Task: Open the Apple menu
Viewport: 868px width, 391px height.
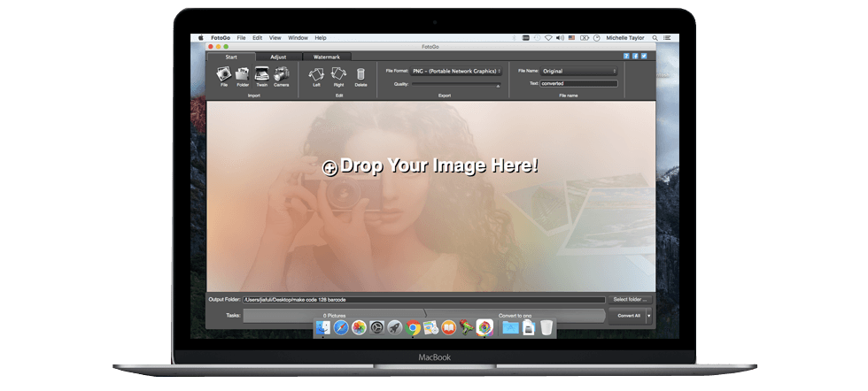Action: (201, 38)
